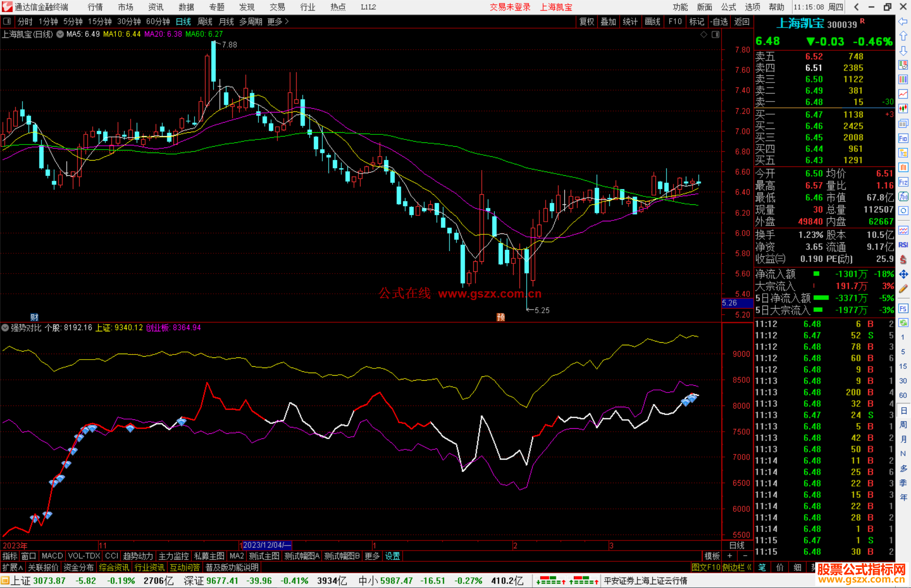The image size is (911, 588).
Task: Open the RSI indicator sidebar icon
Action: pyautogui.click(x=903, y=245)
